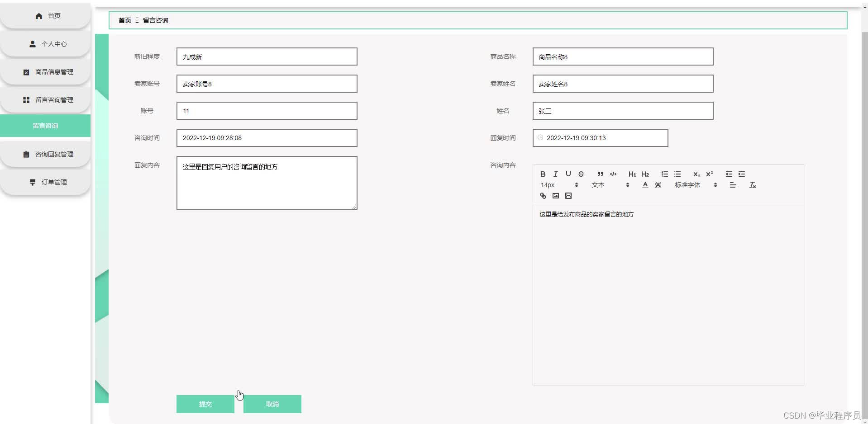
Task: Cancel with the 取消 button
Action: pos(272,404)
